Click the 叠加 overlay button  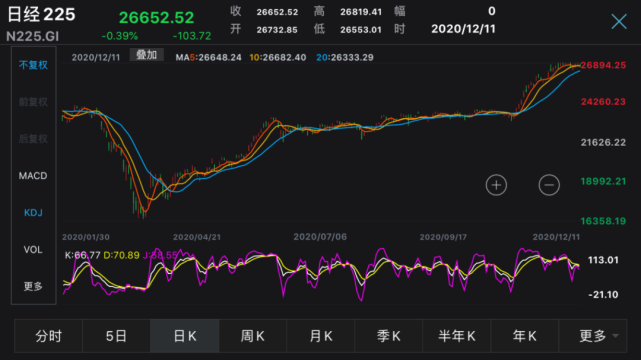(x=147, y=55)
